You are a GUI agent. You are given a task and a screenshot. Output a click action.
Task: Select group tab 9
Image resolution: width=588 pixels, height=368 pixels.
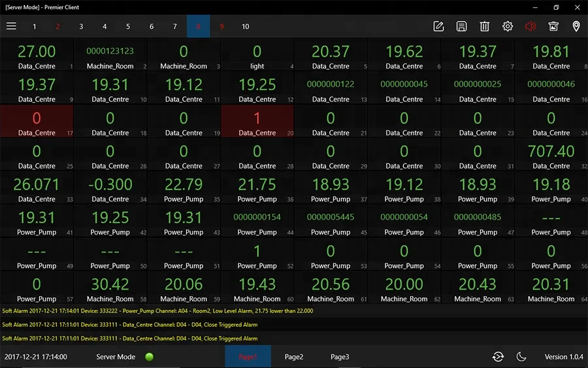point(221,27)
